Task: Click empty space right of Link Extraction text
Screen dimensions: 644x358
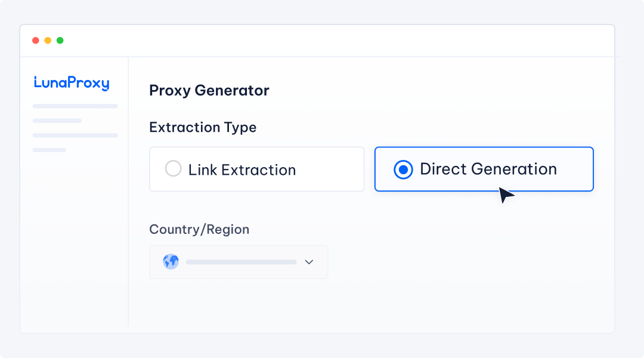Action: [x=331, y=169]
